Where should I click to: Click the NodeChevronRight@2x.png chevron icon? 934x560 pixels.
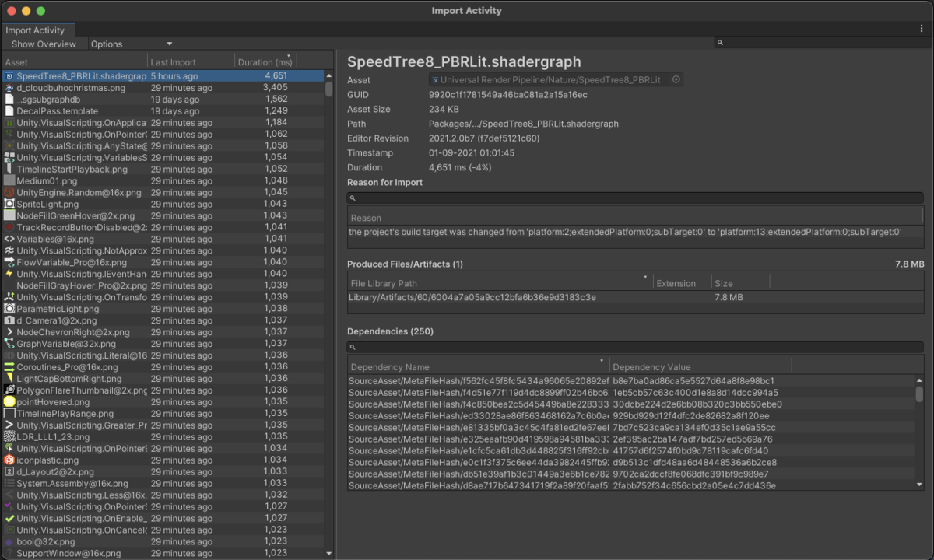click(x=9, y=332)
